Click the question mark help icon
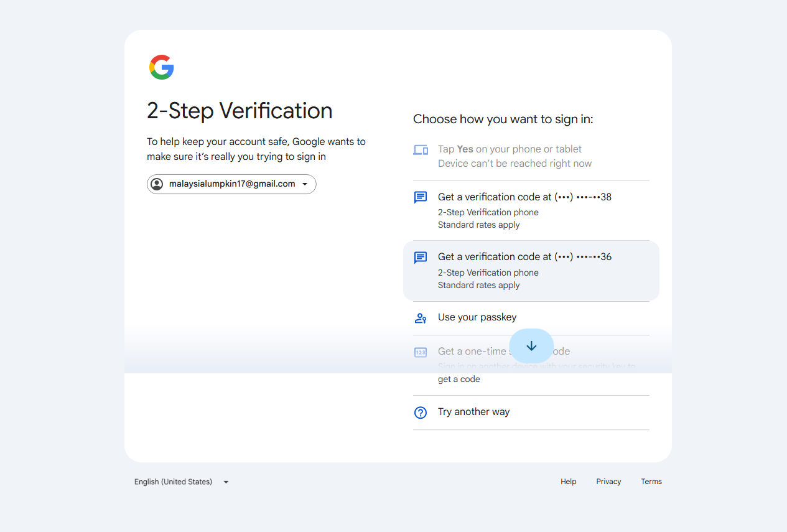This screenshot has height=532, width=787. click(421, 413)
